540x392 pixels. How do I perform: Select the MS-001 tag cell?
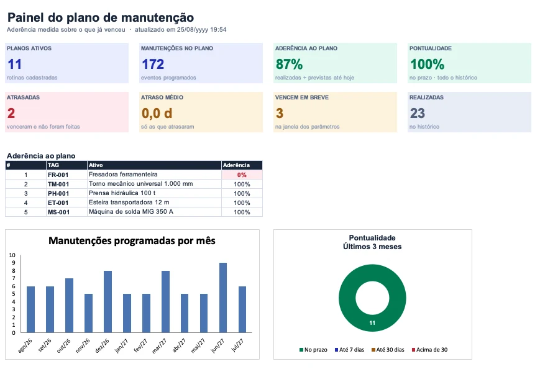pos(66,212)
